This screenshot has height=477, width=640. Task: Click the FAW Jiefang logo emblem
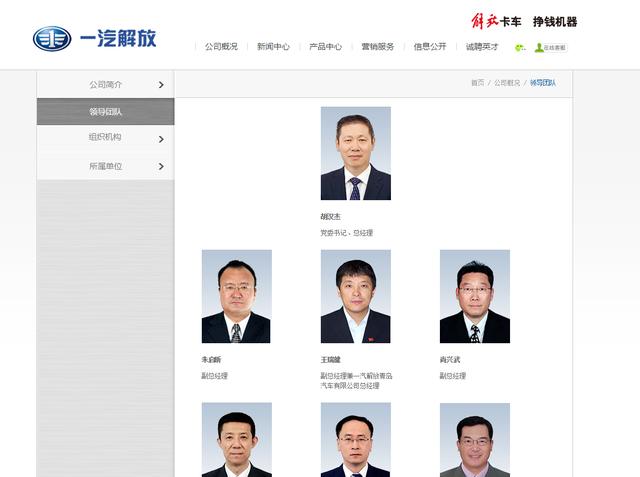[52, 39]
